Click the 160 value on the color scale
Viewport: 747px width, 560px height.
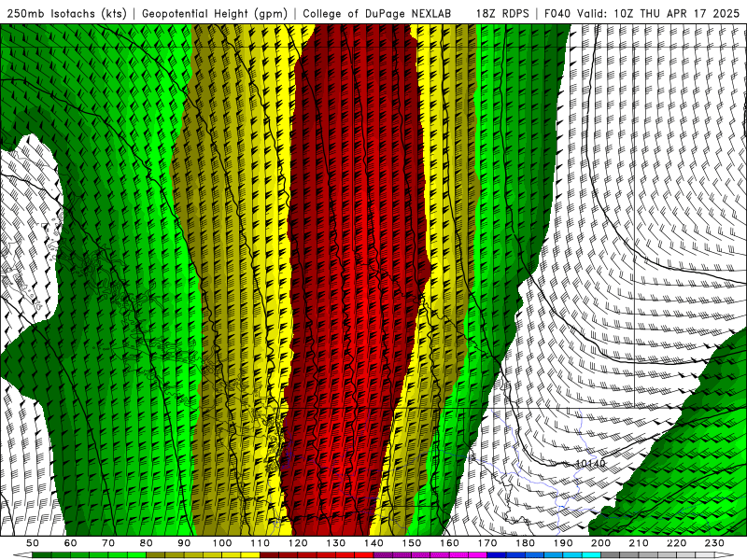[449, 543]
